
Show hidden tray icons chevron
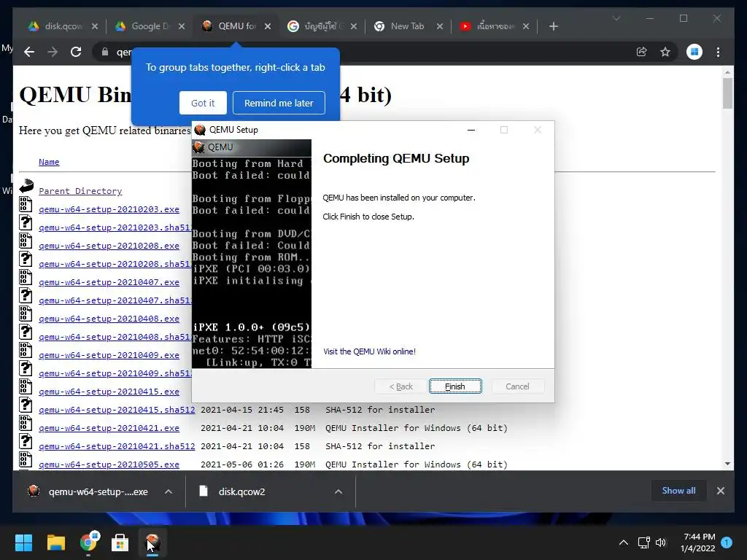(623, 542)
